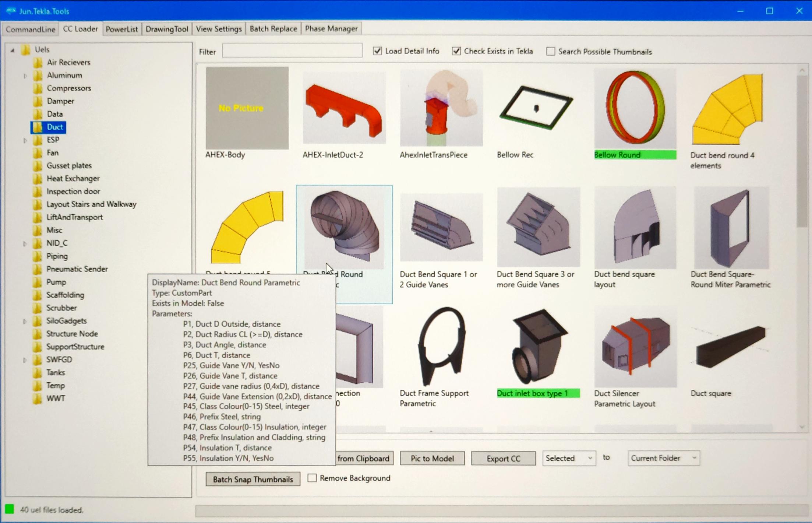Viewport: 812px width, 523px height.
Task: Open the Selected dropdown
Action: pyautogui.click(x=569, y=458)
